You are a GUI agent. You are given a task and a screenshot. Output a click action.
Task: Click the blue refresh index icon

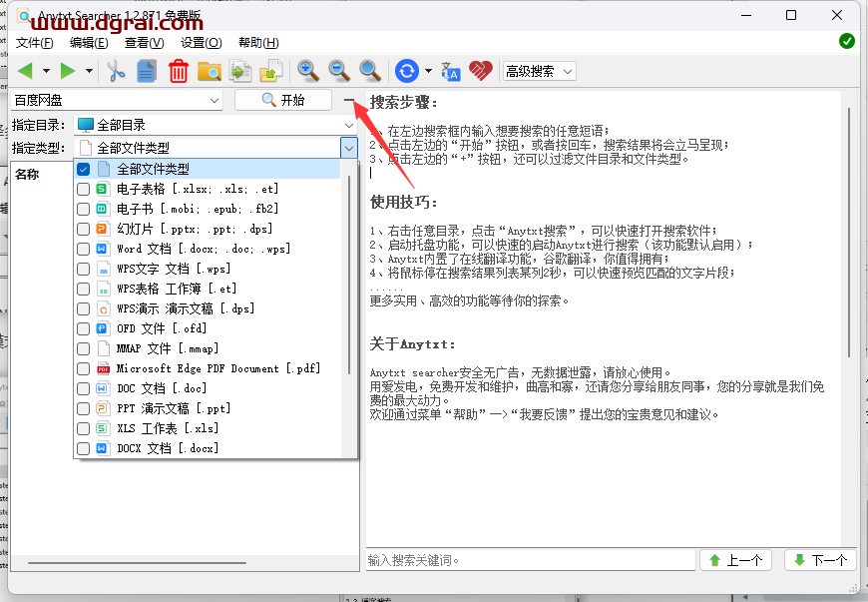[407, 71]
